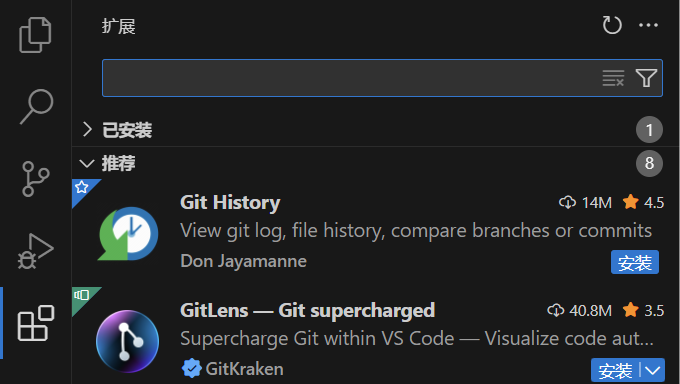Open the Source Control view icon
This screenshot has height=384, width=680.
coord(35,179)
